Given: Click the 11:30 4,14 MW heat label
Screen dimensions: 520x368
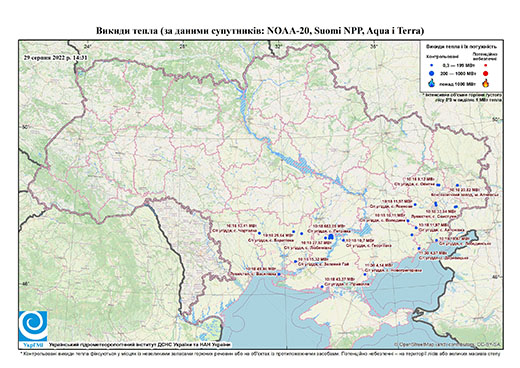Looking at the screenshot, I should 378,265.
